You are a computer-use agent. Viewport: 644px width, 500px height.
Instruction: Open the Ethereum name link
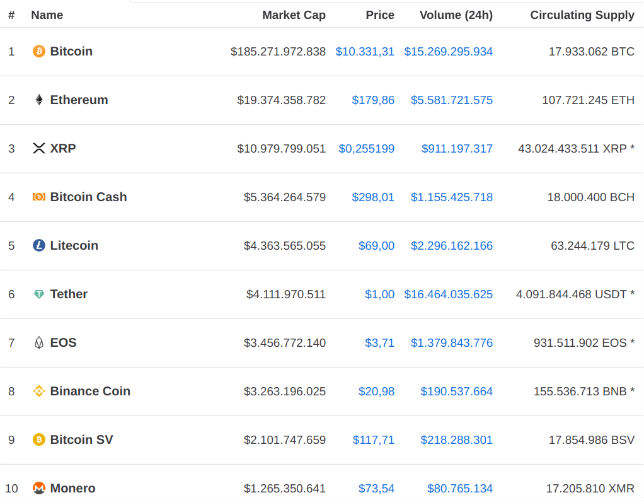click(79, 100)
